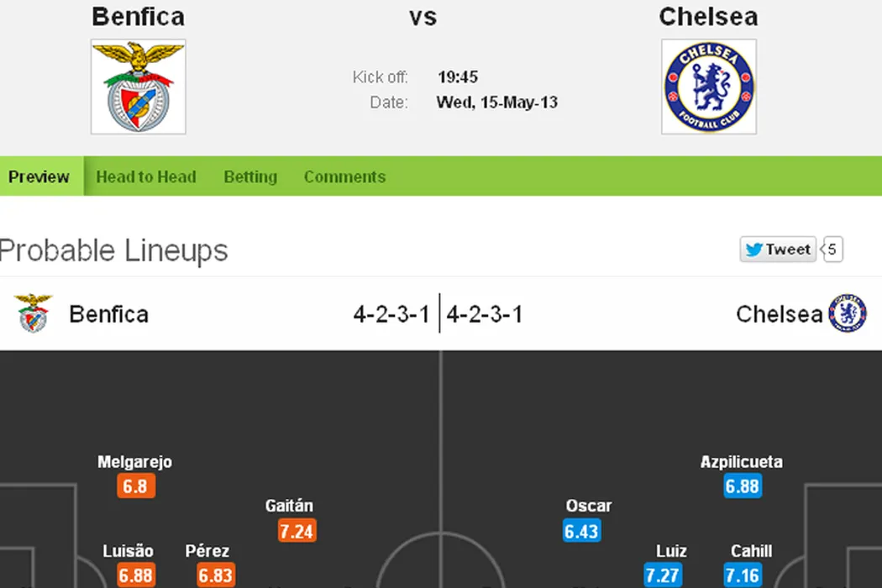Click Benfica team name in lineup header
882x588 pixels.
pos(109,314)
